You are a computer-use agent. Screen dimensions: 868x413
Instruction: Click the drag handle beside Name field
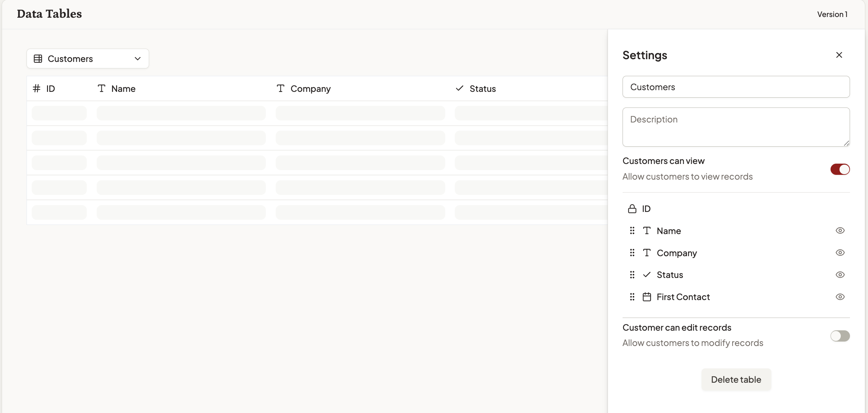point(632,231)
